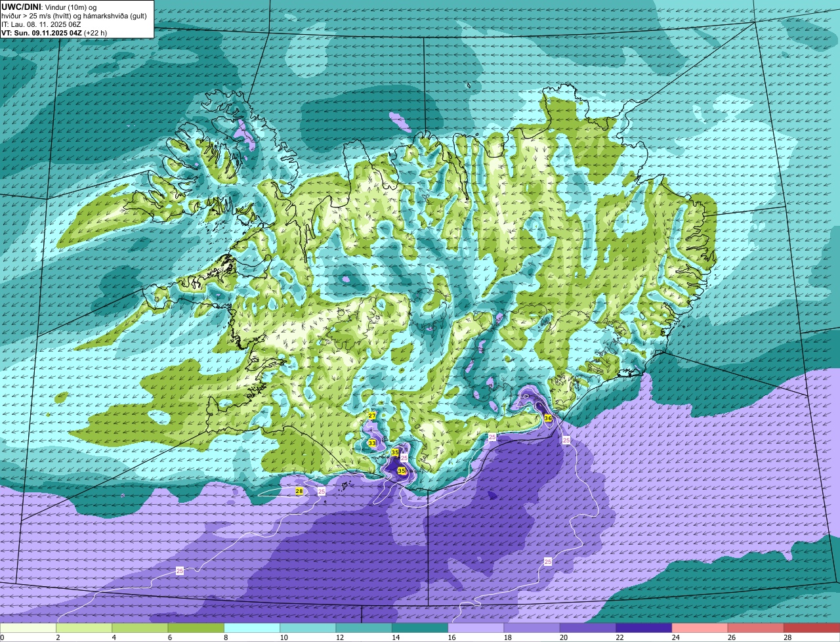Click the 4–6 m/s green legend swatch
The width and height of the screenshot is (840, 642).
(140, 628)
